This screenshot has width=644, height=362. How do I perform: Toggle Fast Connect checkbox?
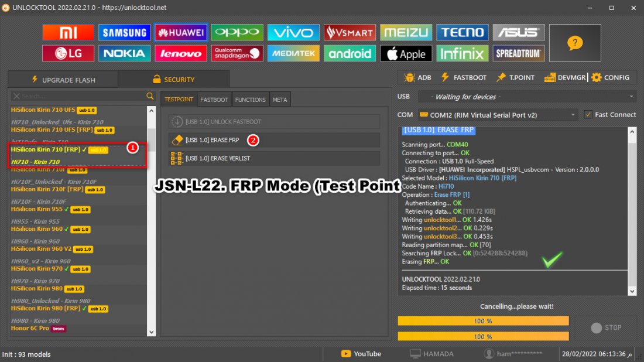click(588, 115)
